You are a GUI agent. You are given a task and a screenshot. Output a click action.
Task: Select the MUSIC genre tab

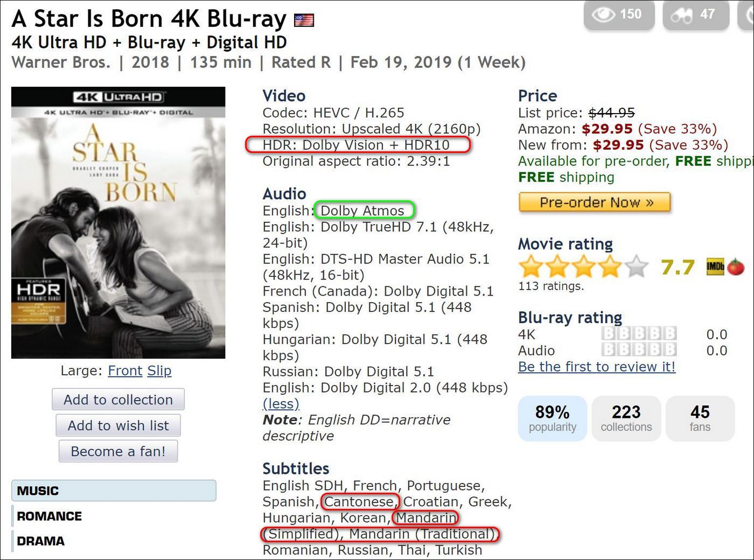pyautogui.click(x=114, y=491)
